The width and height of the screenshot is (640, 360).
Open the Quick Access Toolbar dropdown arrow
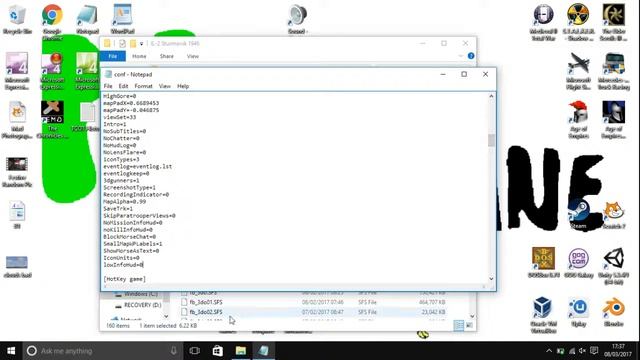pos(142,44)
